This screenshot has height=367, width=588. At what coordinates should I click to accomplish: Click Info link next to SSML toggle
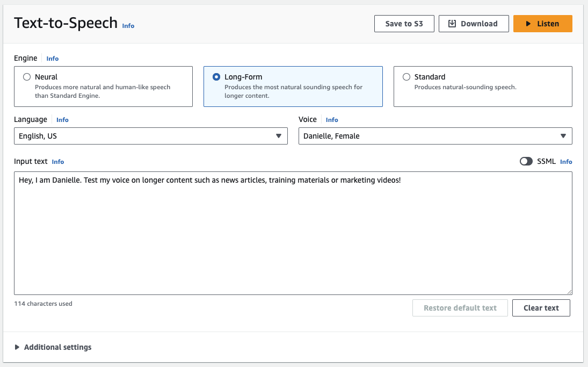566,162
